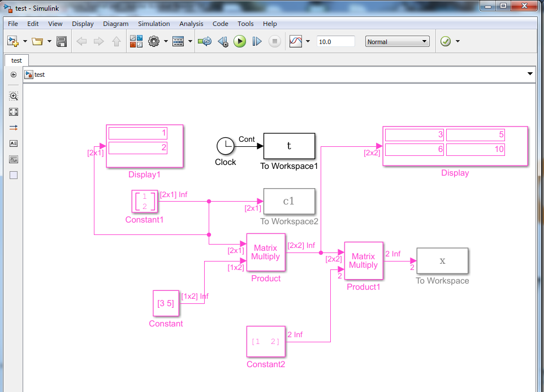Select the To Workspace block x
544x392 pixels.
click(x=442, y=261)
